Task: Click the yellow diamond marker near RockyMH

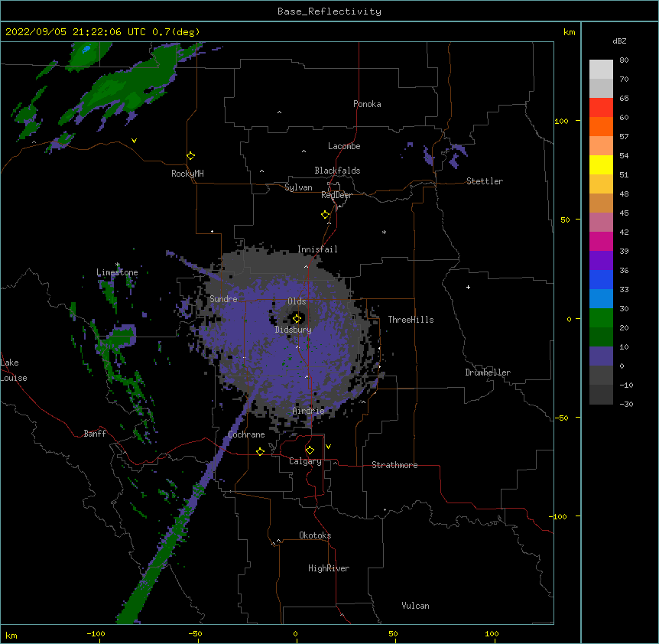Action: pos(190,156)
